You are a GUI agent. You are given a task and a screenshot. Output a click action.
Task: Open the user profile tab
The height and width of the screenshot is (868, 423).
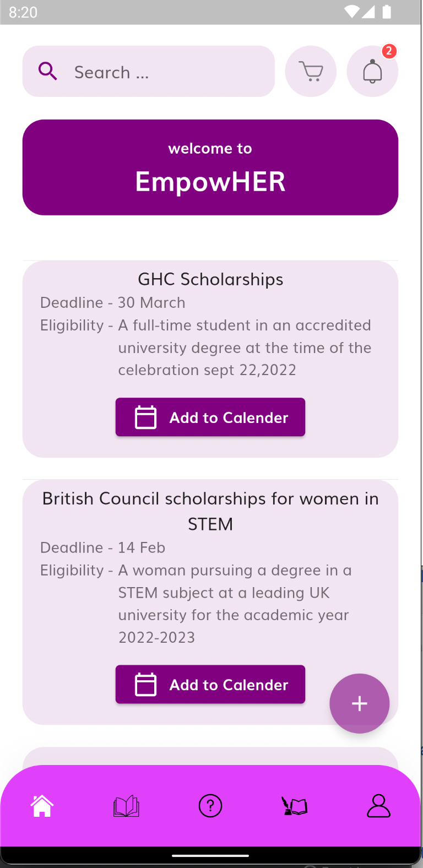tap(379, 806)
